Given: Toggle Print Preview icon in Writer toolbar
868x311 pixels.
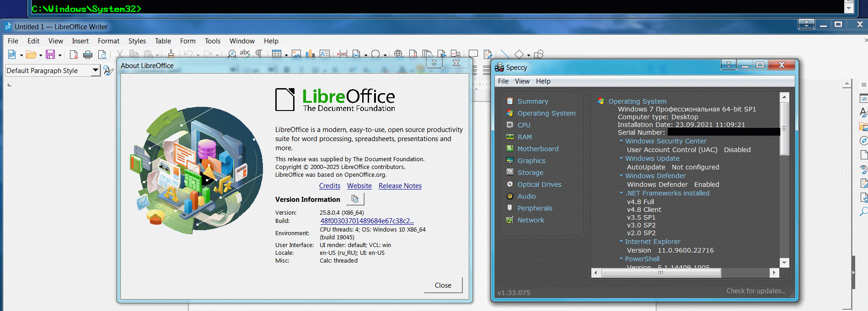Looking at the screenshot, I should pos(102,55).
